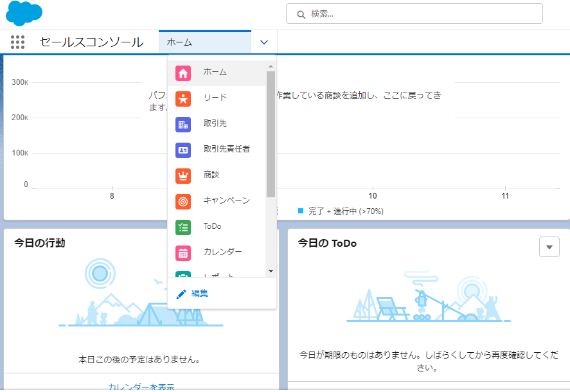This screenshot has width=570, height=392.
Task: Select カレンダー from the navigation menu
Action: (217, 253)
